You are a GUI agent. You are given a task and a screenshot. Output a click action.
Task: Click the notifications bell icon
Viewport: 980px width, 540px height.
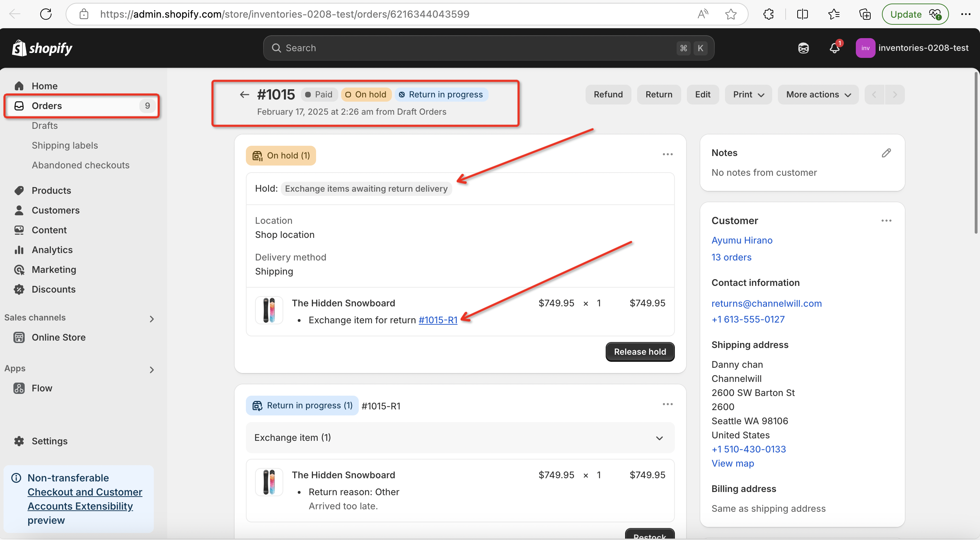(x=834, y=48)
